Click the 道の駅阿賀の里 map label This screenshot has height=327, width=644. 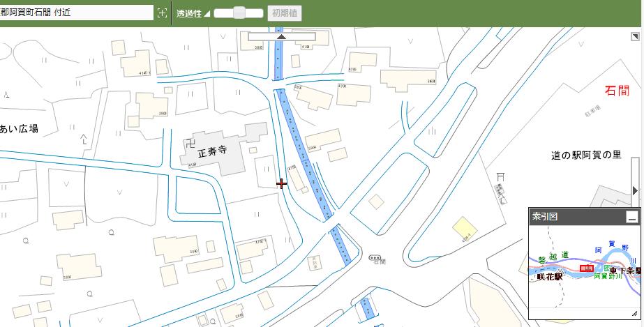[586, 155]
